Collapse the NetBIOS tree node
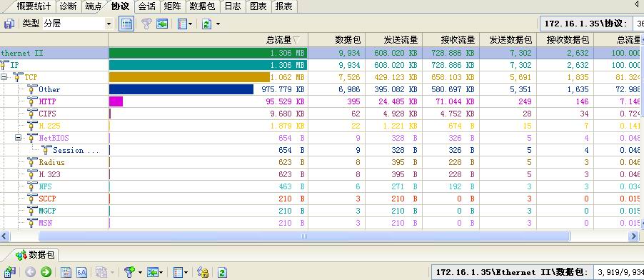 point(18,138)
